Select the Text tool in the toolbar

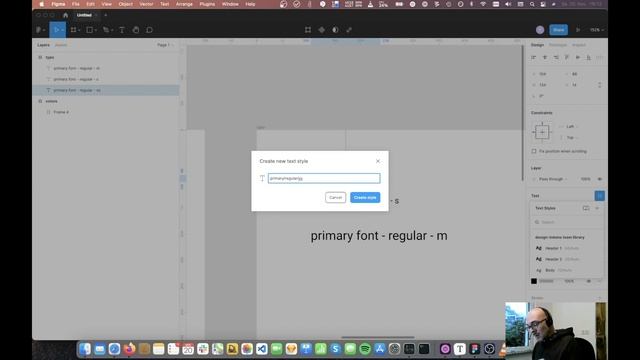click(x=122, y=30)
